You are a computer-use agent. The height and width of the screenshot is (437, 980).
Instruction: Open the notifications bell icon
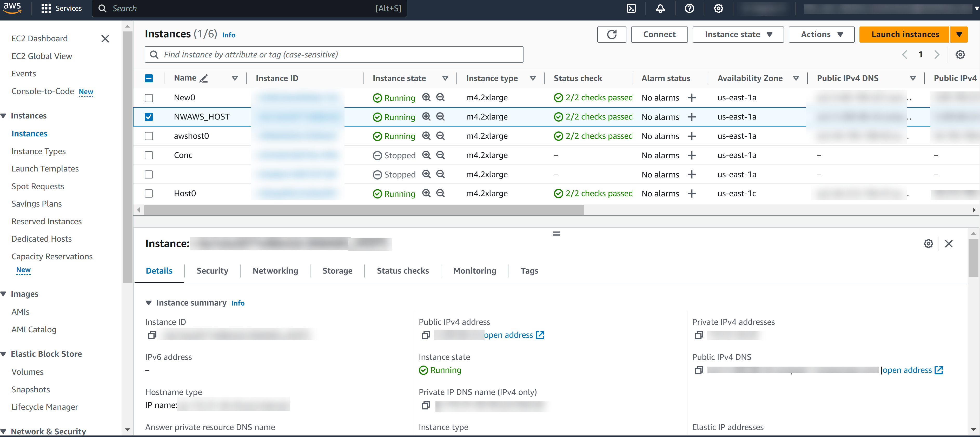(x=660, y=8)
